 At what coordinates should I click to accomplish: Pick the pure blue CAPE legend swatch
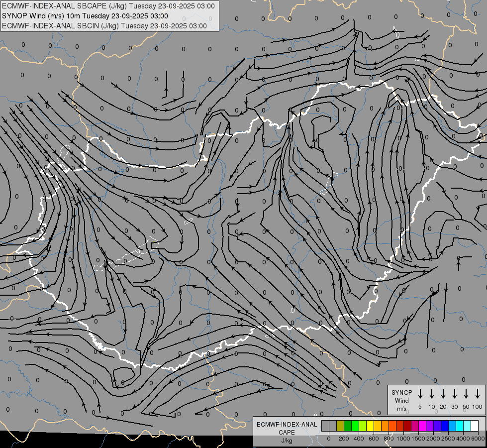(444, 426)
